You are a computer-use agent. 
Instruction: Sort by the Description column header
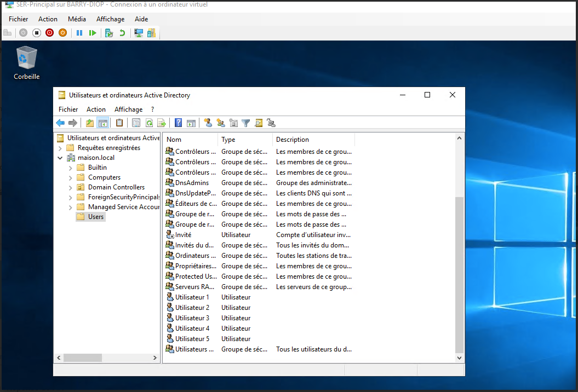tap(313, 140)
